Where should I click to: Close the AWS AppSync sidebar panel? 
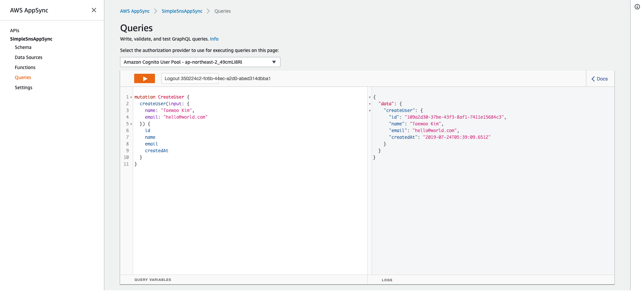[94, 10]
